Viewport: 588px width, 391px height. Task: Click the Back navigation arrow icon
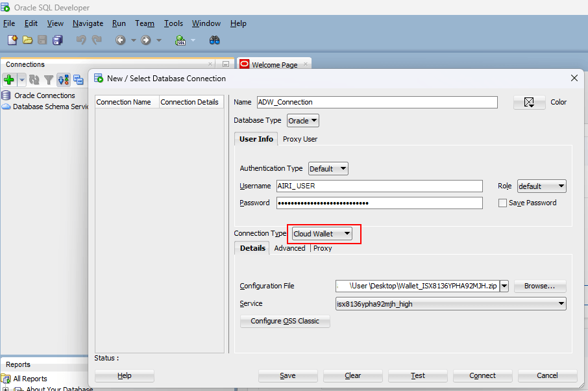[120, 40]
